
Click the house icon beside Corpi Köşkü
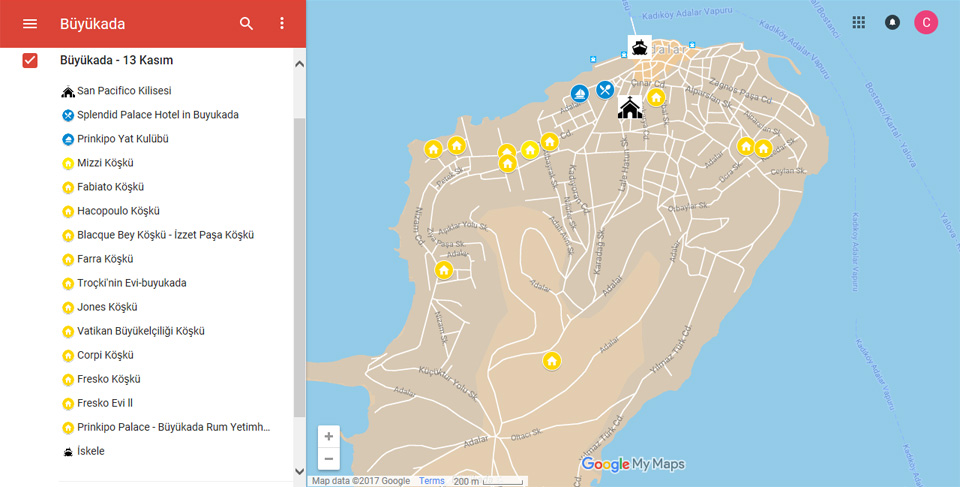tap(68, 356)
